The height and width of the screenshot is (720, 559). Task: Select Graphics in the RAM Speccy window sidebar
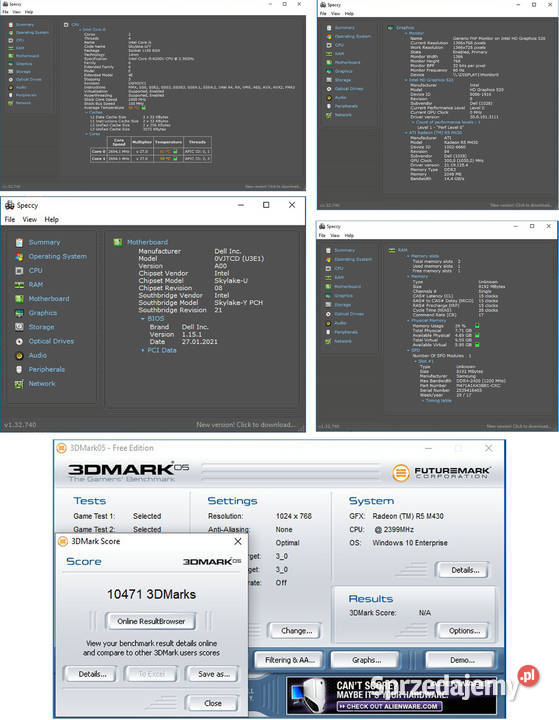pyautogui.click(x=344, y=296)
